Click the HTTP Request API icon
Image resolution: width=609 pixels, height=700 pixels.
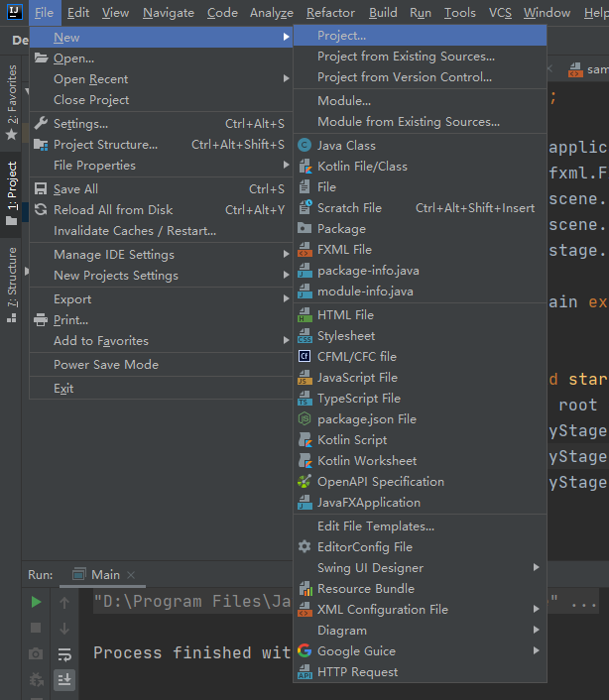coord(304,672)
